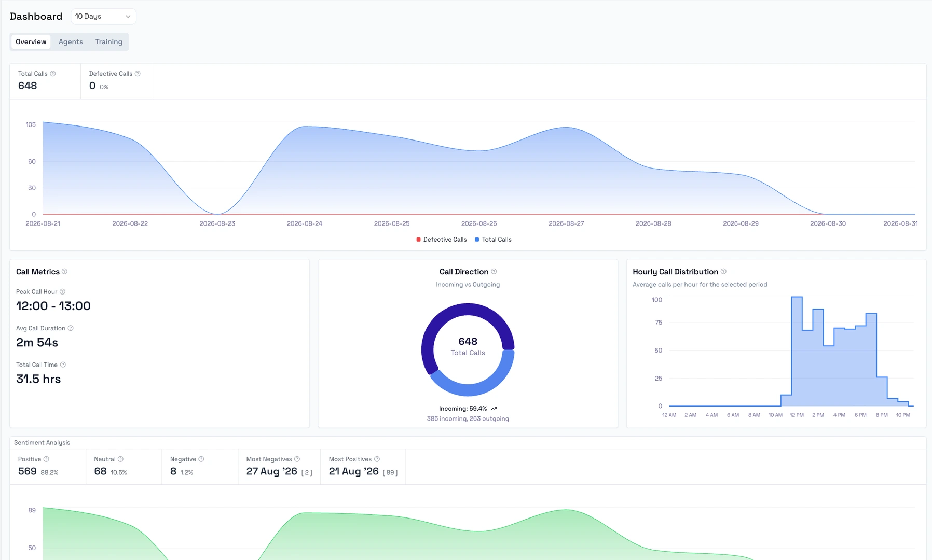
Task: Click the Incoming vs Outgoing subtitle
Action: point(468,285)
